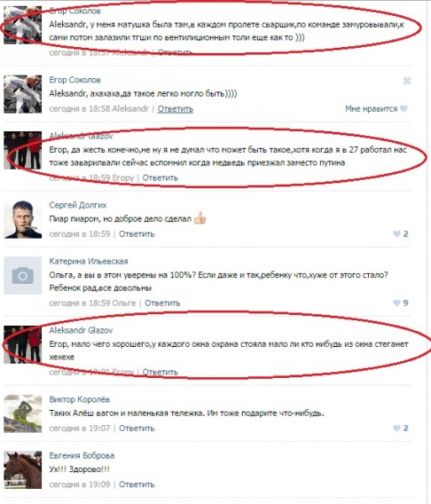Open the Aleksandr Glazov name above the Егор, мало чего comment
Viewport: 431px width, 504px height.
pos(81,330)
